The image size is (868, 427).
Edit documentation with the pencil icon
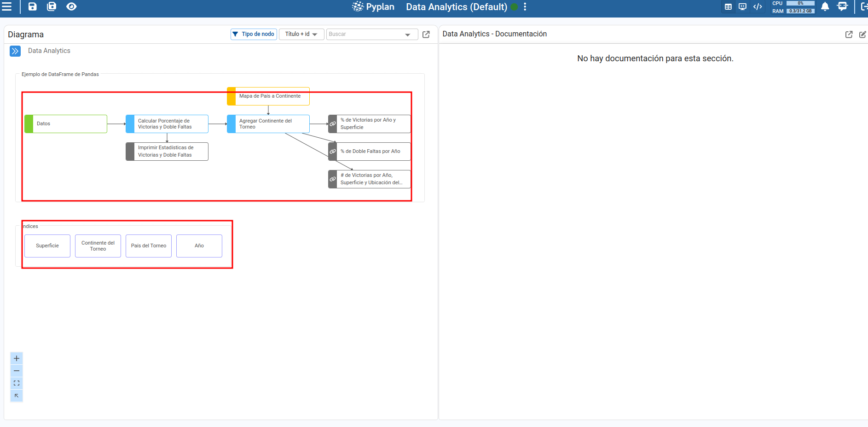point(862,35)
